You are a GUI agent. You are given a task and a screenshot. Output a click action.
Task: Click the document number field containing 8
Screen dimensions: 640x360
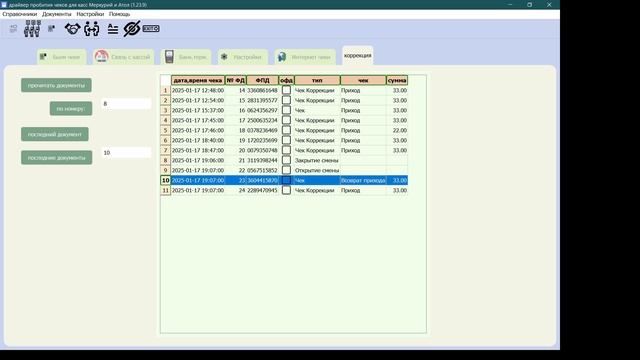(x=126, y=104)
